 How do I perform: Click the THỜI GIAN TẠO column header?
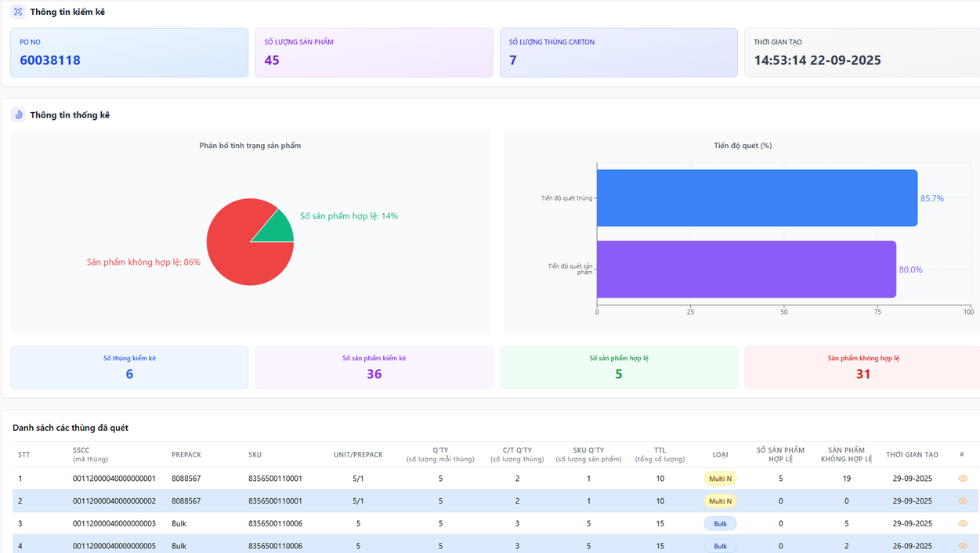[x=912, y=454]
